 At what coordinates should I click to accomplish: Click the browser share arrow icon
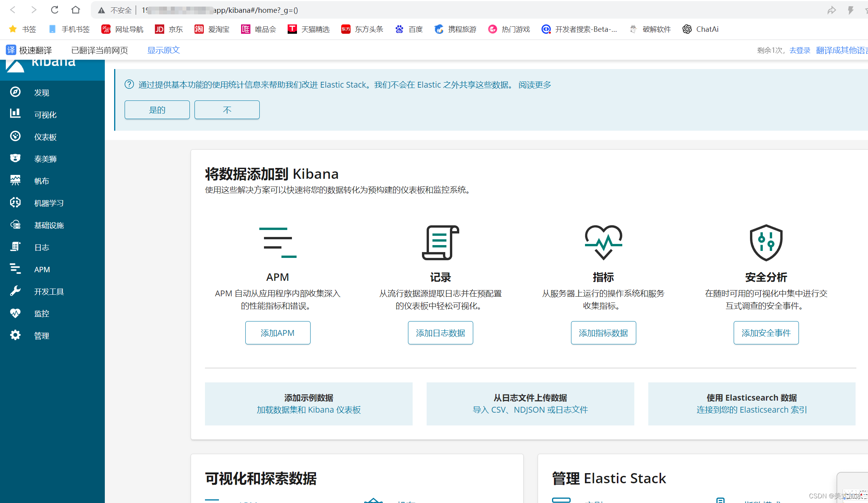[832, 10]
